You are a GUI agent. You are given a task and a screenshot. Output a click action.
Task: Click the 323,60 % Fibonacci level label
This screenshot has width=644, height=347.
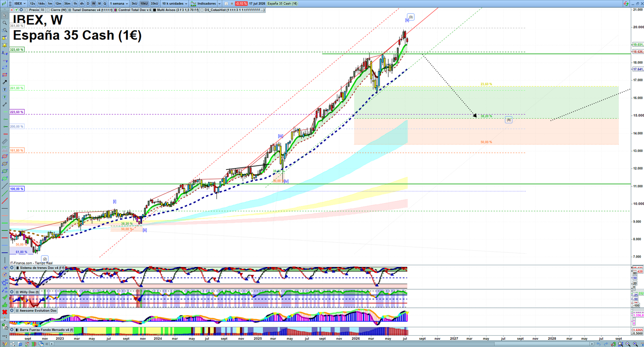click(x=17, y=50)
